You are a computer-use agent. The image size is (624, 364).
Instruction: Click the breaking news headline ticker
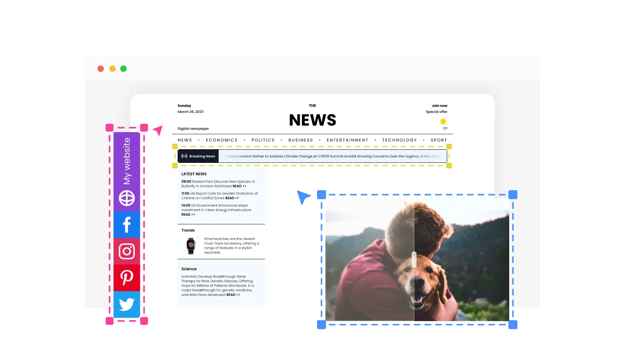[x=332, y=156]
